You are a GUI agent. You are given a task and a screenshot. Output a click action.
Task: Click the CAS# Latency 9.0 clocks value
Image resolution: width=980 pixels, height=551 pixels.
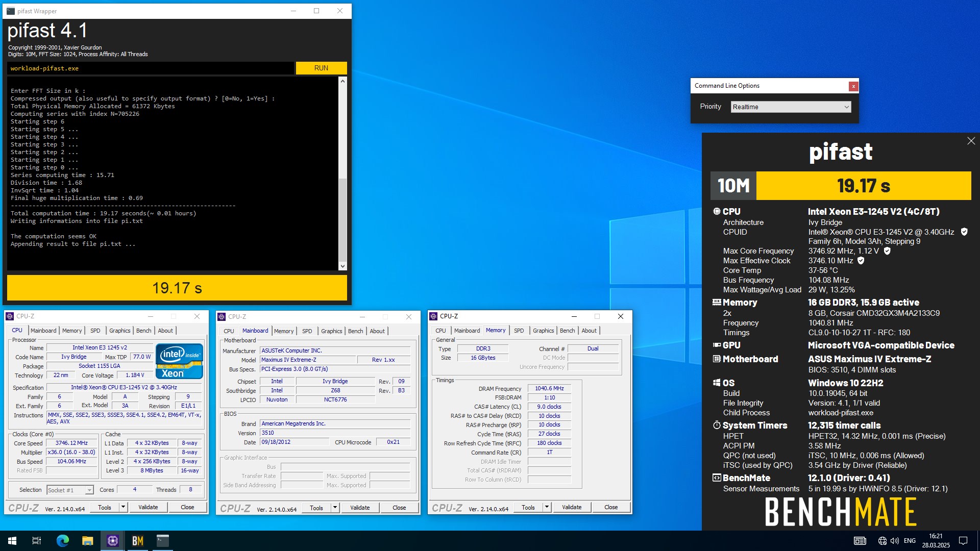(549, 407)
